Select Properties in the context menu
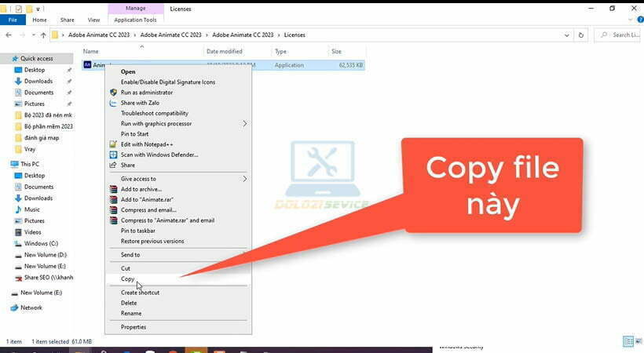Viewport: 644px width, 353px height. click(134, 327)
